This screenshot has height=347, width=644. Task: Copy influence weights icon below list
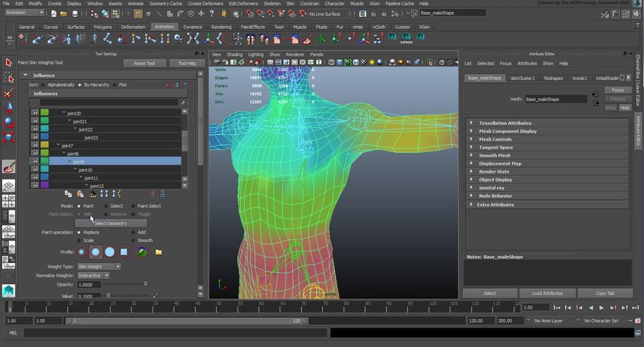[68, 194]
